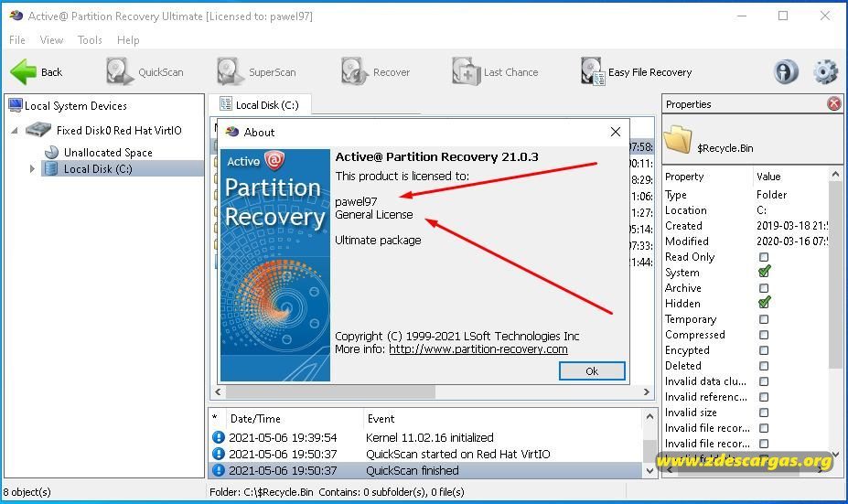This screenshot has width=848, height=504.
Task: Open Easy File Recovery
Action: [637, 72]
